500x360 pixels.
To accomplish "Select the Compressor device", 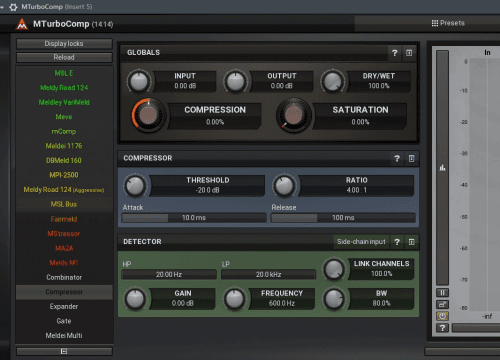I will [64, 292].
